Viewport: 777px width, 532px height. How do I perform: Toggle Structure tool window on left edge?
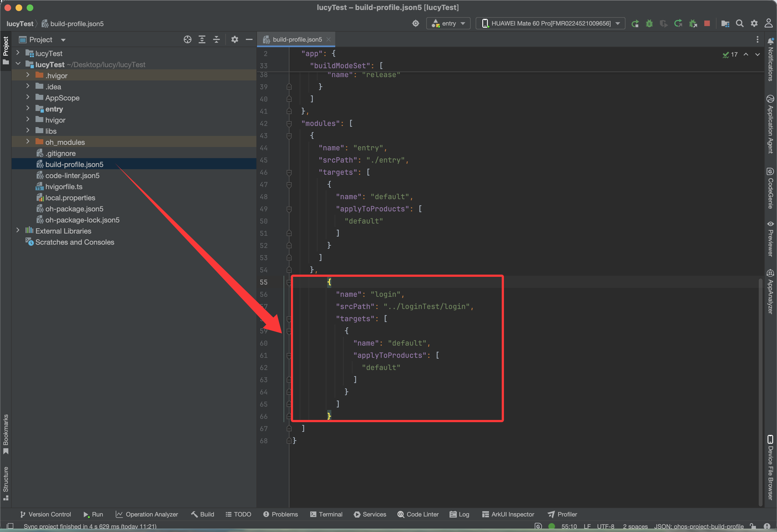click(x=6, y=483)
